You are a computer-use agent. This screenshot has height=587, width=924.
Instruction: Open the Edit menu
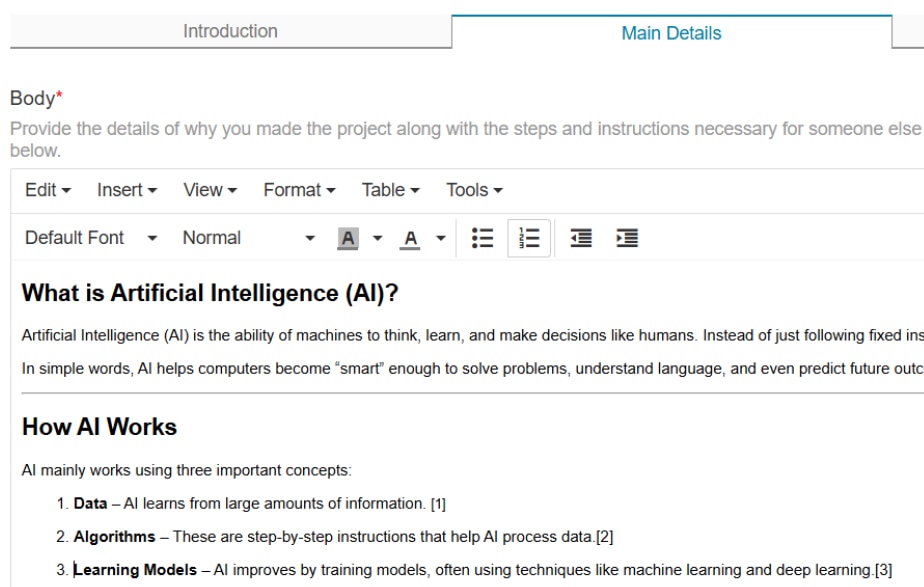(x=48, y=190)
